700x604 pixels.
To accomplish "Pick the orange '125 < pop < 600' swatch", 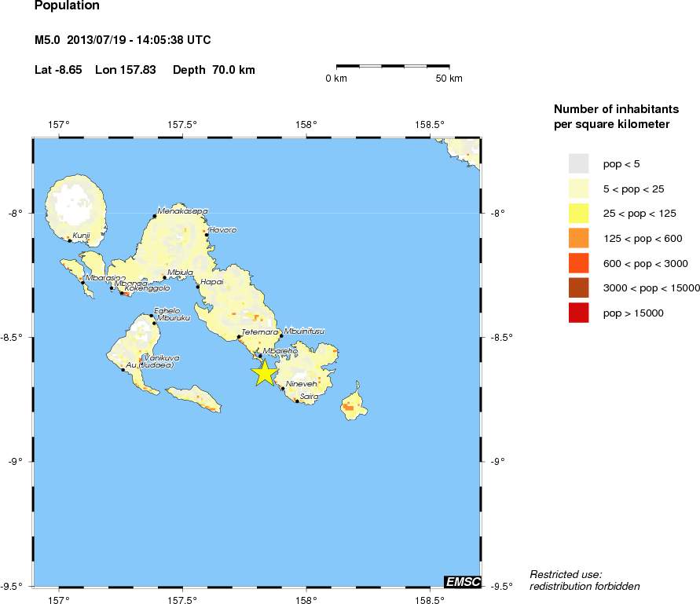I will click(578, 238).
